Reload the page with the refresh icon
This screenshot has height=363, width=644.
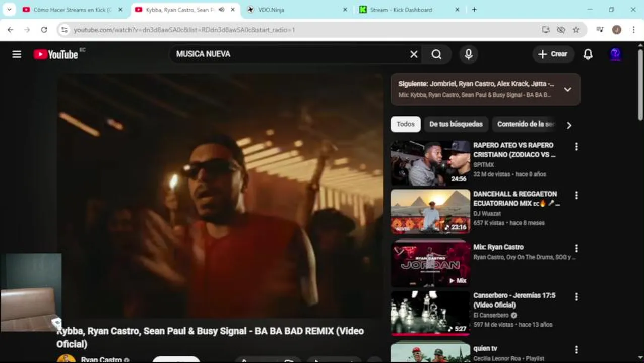44,30
